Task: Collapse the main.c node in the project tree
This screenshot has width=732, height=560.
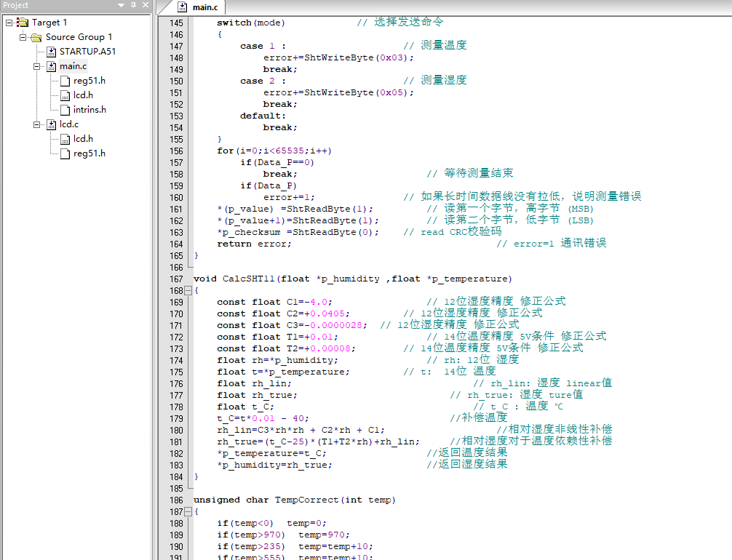Action: click(x=37, y=66)
